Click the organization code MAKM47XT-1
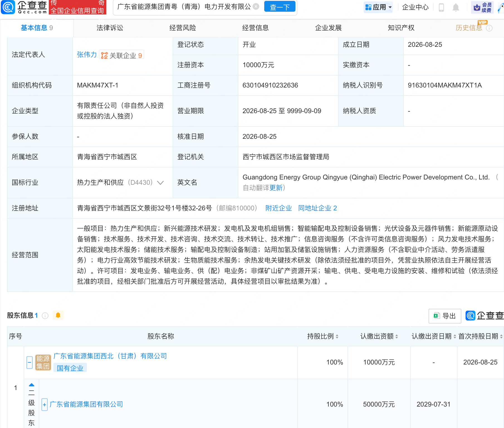 tap(97, 85)
